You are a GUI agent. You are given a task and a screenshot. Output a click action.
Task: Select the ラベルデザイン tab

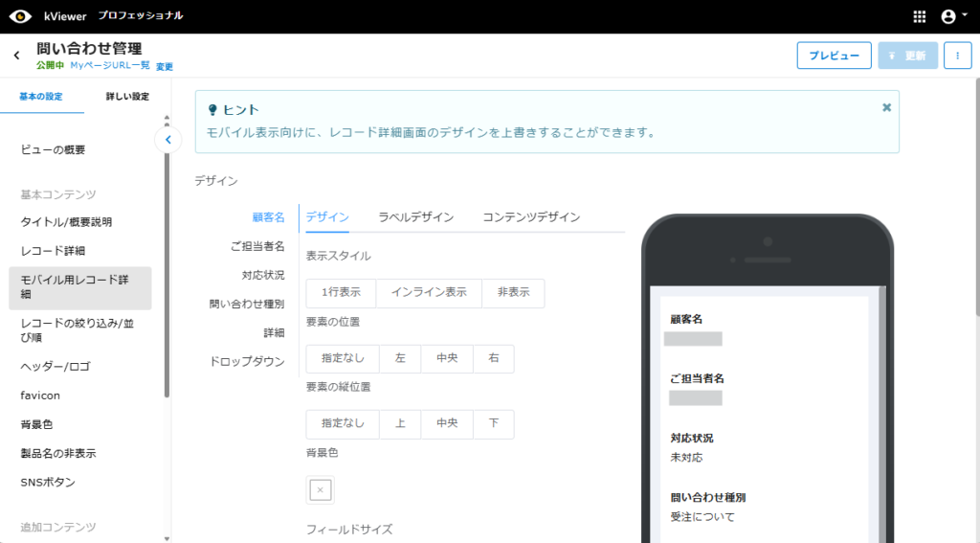pyautogui.click(x=415, y=217)
